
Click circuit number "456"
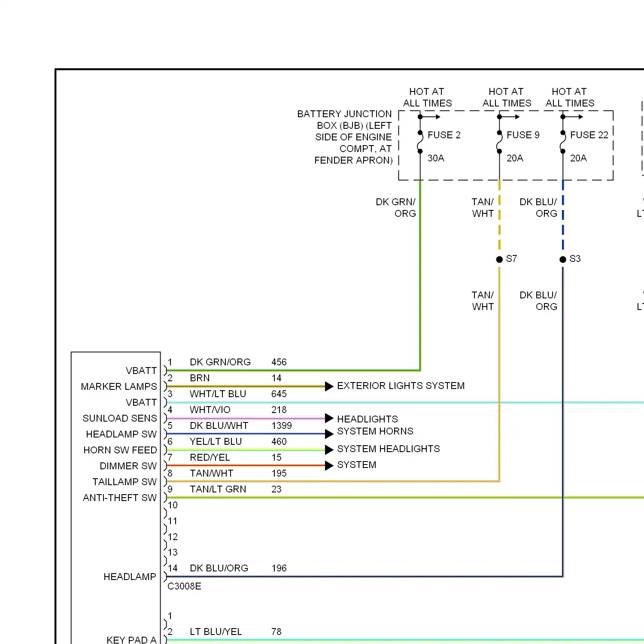click(279, 362)
